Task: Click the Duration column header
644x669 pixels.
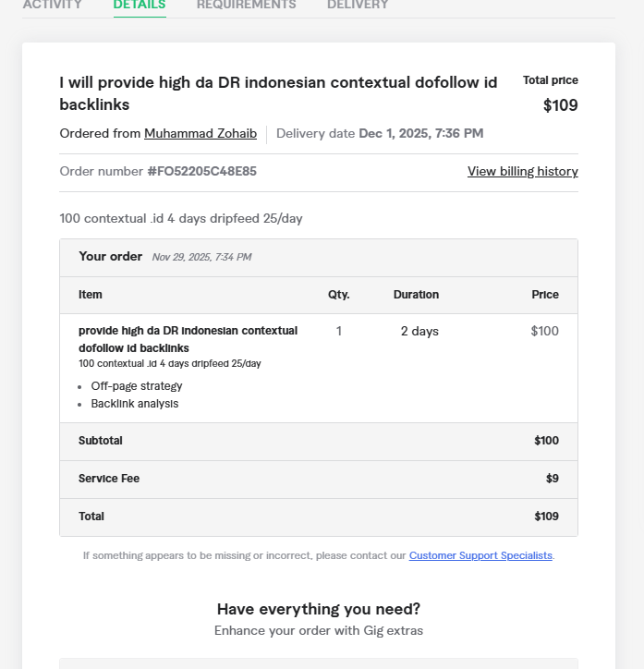Action: coord(416,295)
